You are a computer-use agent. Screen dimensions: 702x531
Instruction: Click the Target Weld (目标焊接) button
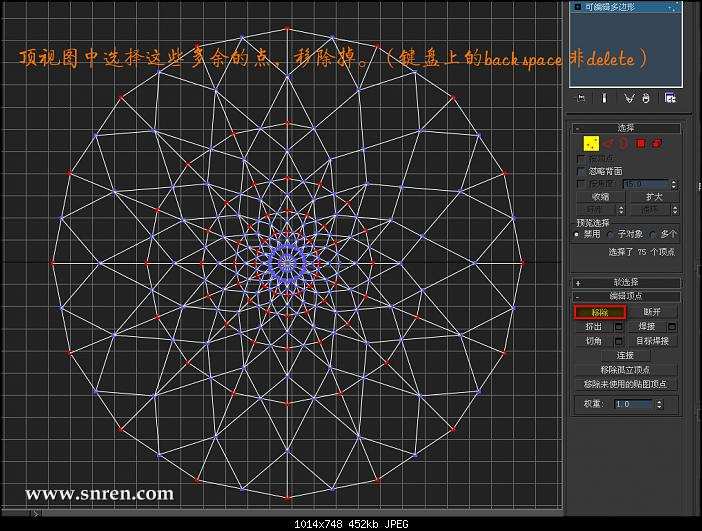coord(652,341)
